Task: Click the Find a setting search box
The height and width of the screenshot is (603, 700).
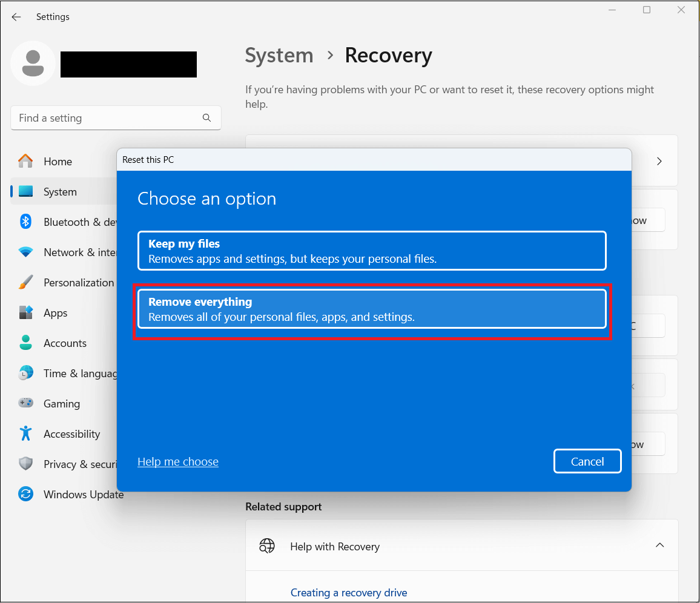Action: click(x=116, y=118)
